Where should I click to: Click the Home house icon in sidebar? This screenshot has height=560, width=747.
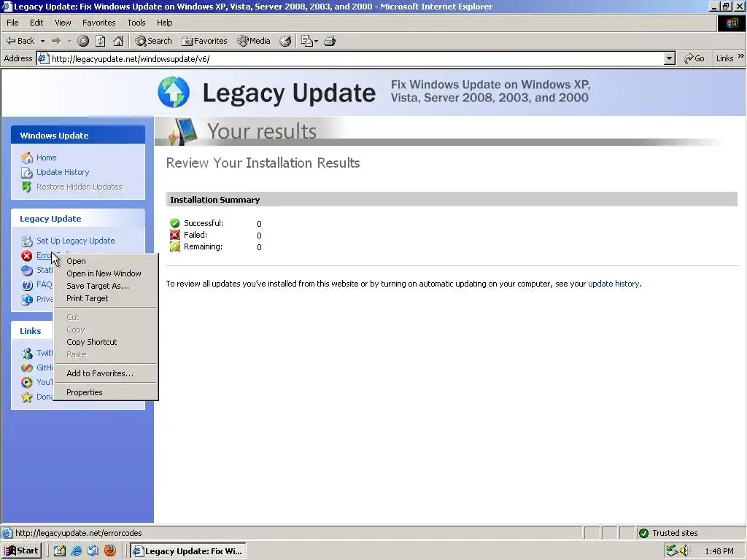click(x=27, y=157)
